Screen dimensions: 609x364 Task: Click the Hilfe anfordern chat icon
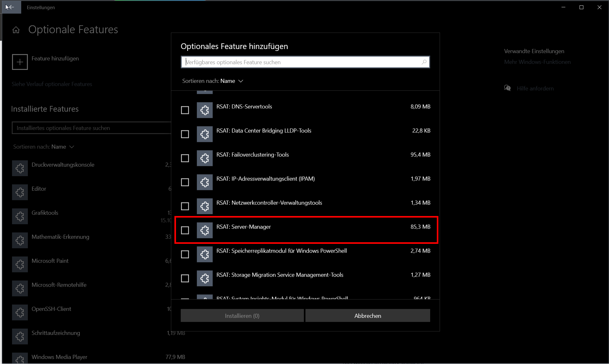coord(507,88)
